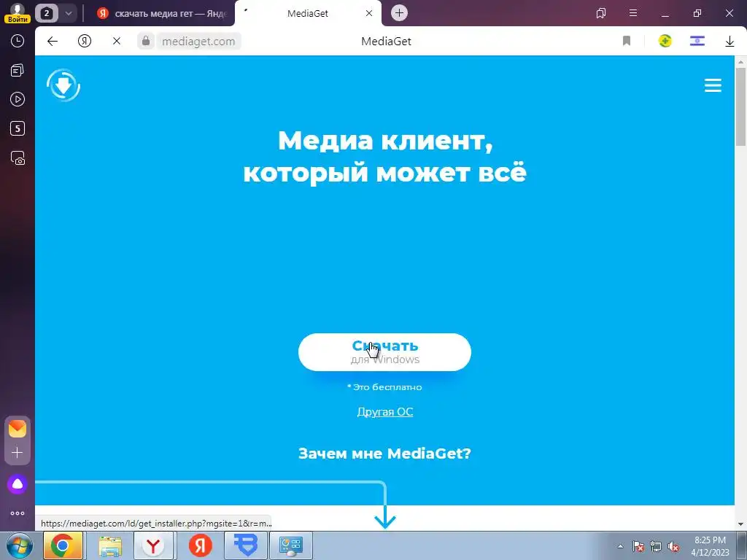Click the Войти profile avatar
This screenshot has height=560, width=747.
[x=18, y=13]
